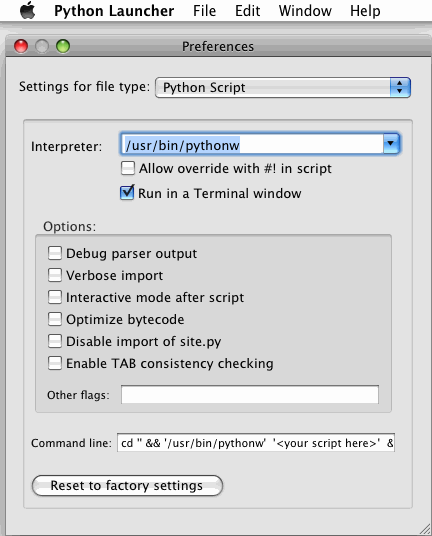
Task: Click Reset to factory settings button
Action: click(x=127, y=485)
